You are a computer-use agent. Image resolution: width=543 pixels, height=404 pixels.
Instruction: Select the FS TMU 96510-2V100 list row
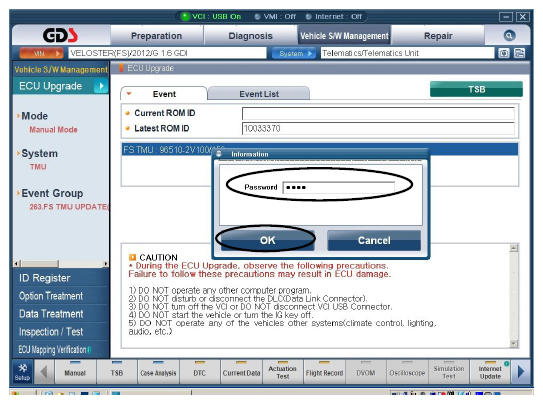pyautogui.click(x=319, y=149)
